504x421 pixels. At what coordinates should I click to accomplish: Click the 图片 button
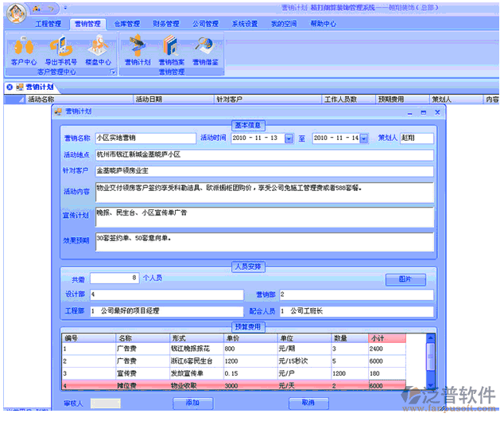click(x=405, y=279)
